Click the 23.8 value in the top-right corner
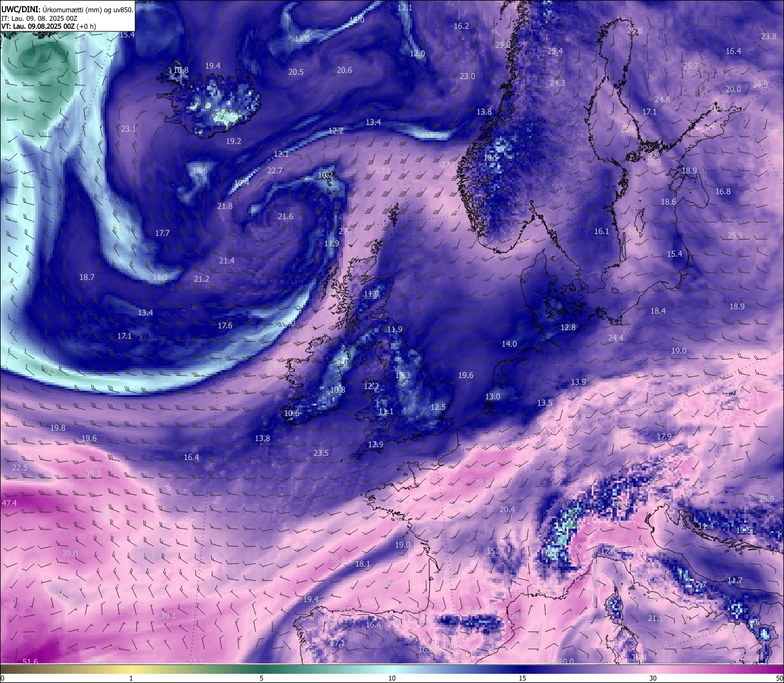This screenshot has height=683, width=784. point(769,37)
